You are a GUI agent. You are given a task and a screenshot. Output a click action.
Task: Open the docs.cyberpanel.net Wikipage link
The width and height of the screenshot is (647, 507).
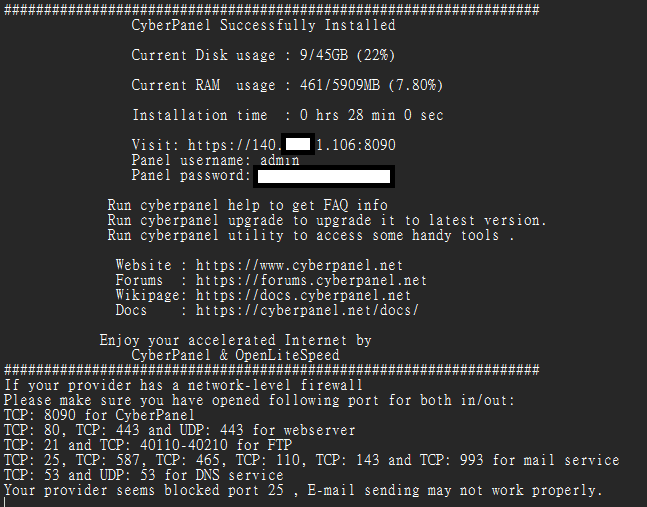tap(303, 295)
